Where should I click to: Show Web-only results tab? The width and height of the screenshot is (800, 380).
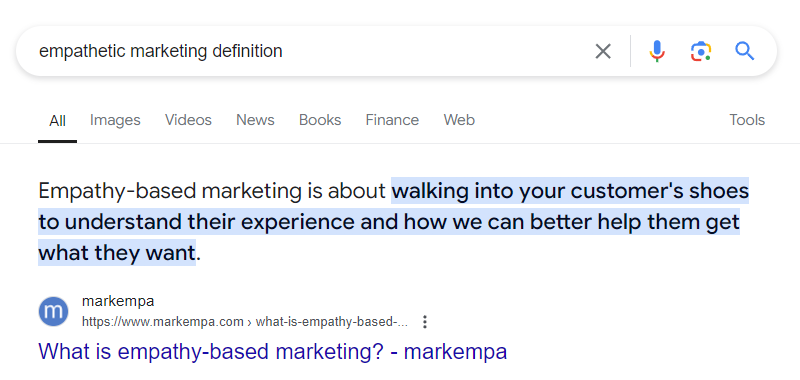pyautogui.click(x=459, y=120)
